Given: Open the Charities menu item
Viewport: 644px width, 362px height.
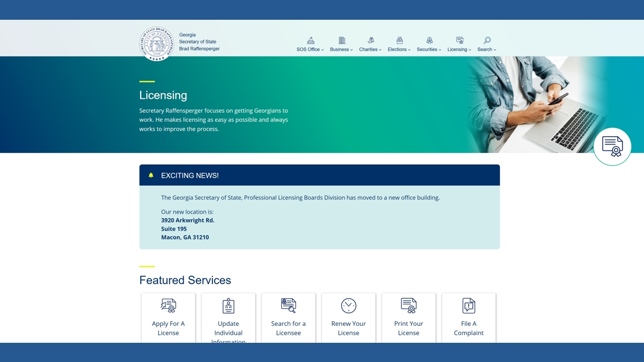Looking at the screenshot, I should pos(370,50).
